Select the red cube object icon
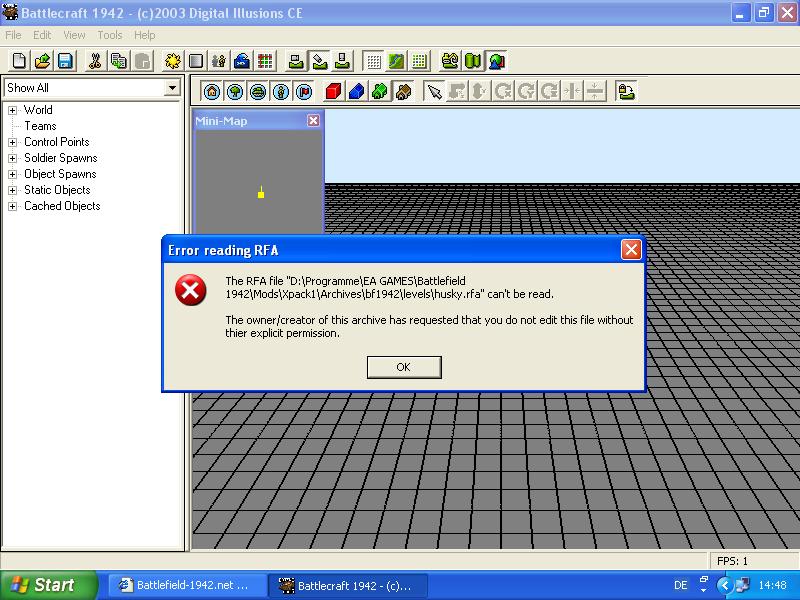The image size is (800, 600). tap(333, 92)
